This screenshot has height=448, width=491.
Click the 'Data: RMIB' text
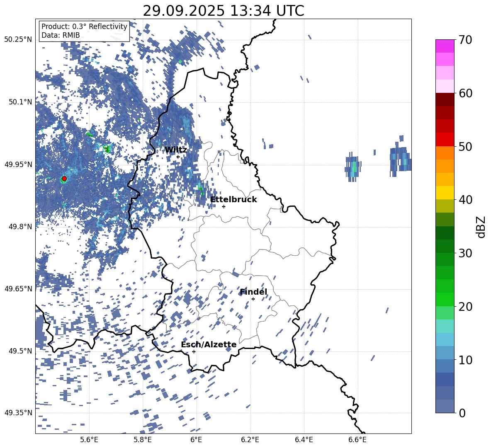tap(61, 35)
